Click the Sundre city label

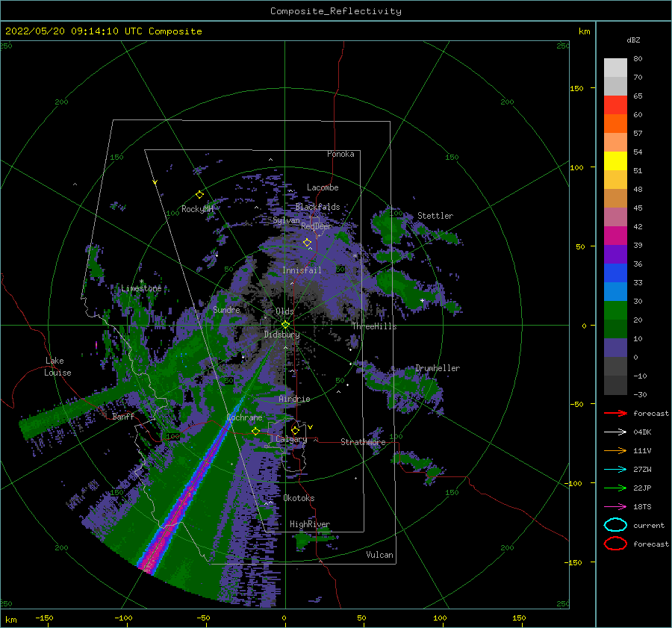pos(226,309)
